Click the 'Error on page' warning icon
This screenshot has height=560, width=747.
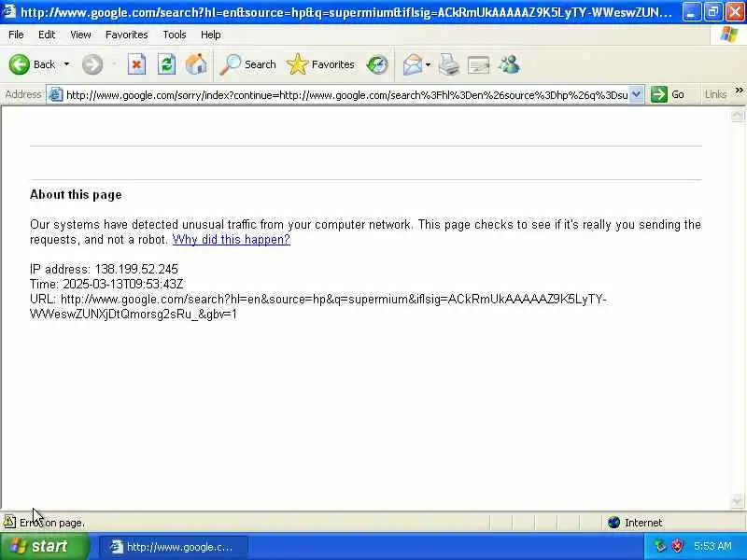click(9, 522)
